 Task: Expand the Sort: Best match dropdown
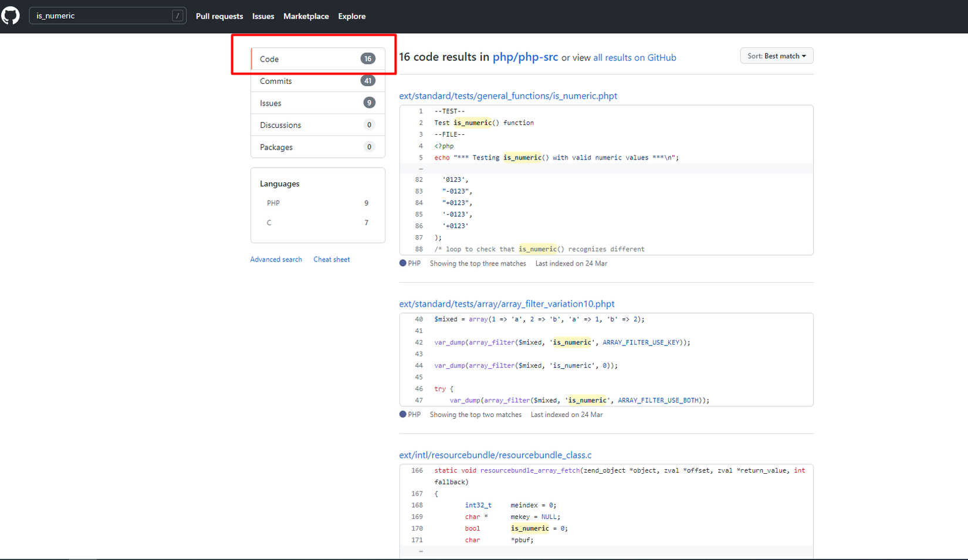(x=776, y=56)
